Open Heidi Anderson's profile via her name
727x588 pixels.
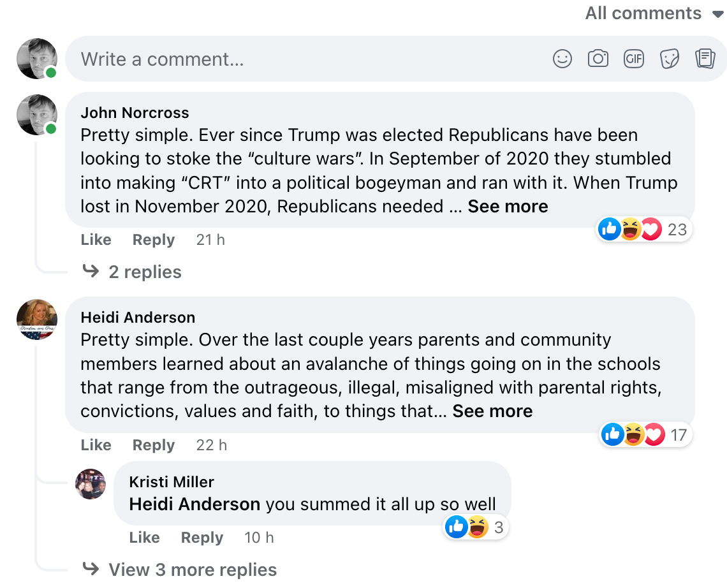[138, 317]
